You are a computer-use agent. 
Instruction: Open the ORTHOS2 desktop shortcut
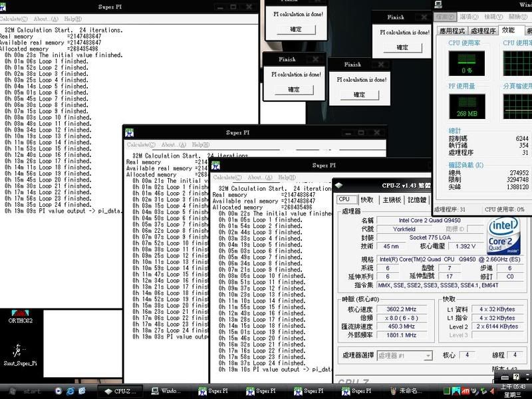point(21,317)
